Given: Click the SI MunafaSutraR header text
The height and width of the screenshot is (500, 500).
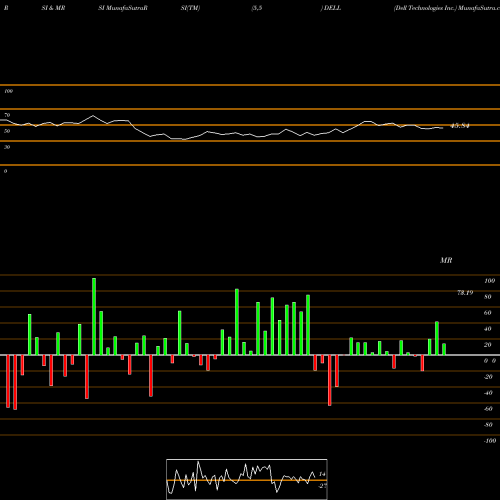Looking at the screenshot, I should point(123,8).
